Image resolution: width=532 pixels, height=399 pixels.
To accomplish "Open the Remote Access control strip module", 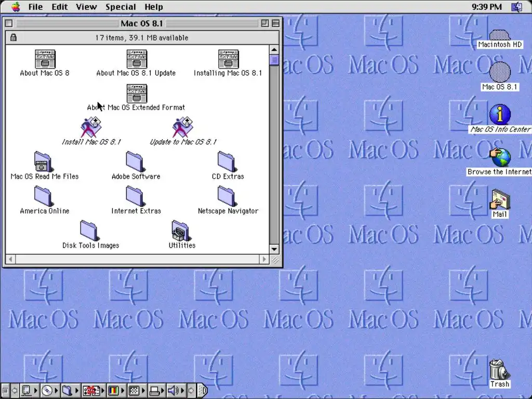I will [x=94, y=391].
